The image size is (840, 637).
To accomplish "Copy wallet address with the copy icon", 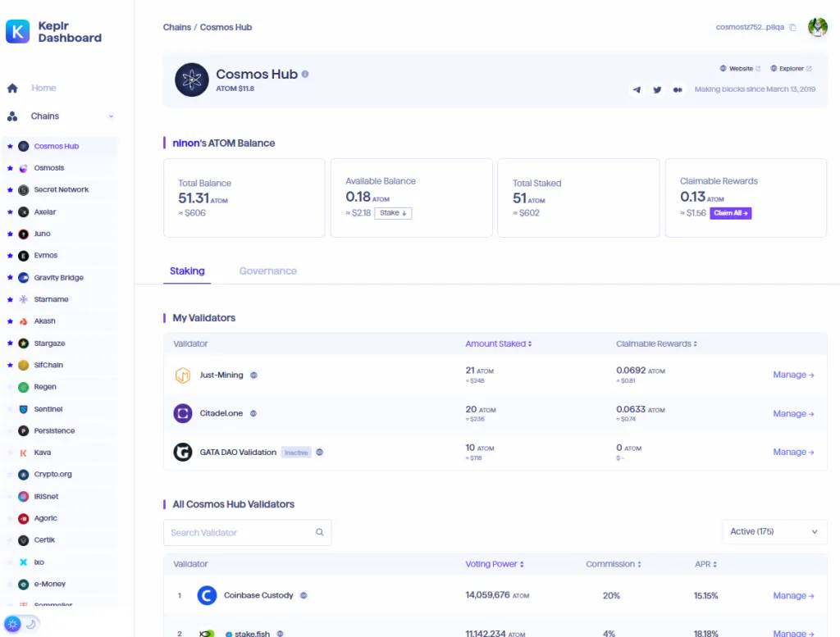I will [792, 27].
